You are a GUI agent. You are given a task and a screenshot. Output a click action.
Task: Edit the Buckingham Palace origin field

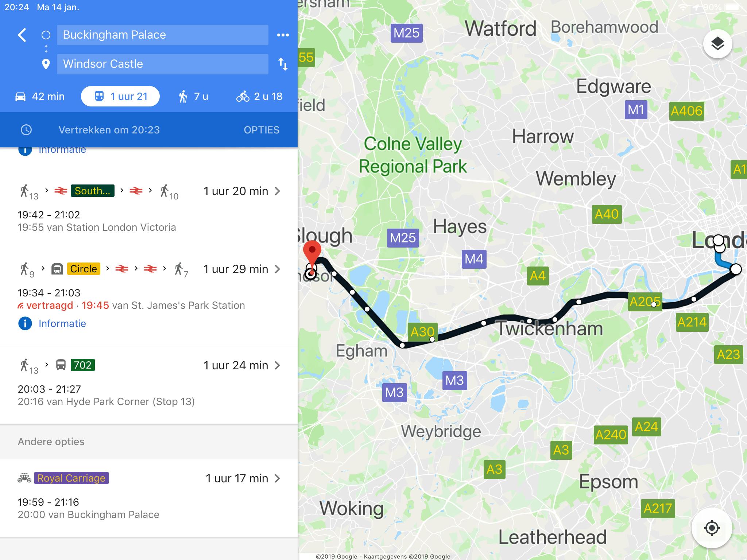point(162,35)
